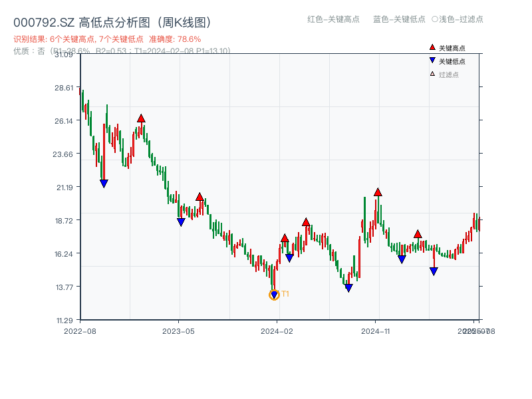Click the last key high triangle in early 2025
Image resolution: width=532 pixels, height=399 pixels.
coord(418,234)
